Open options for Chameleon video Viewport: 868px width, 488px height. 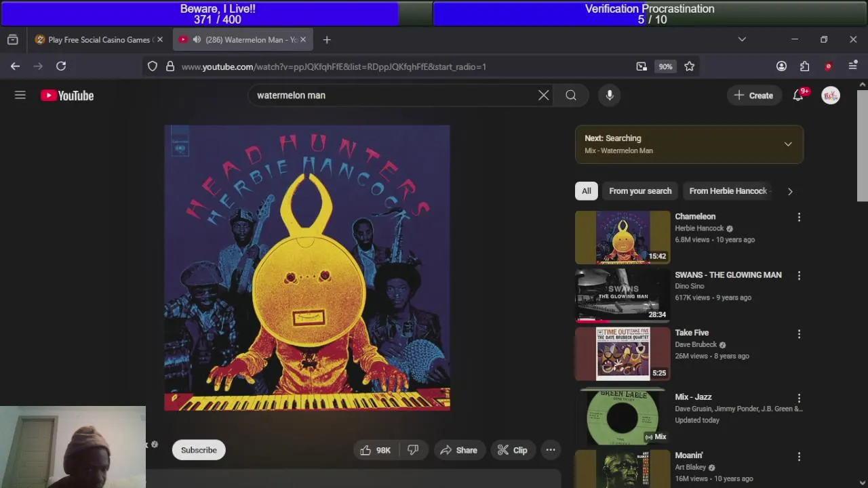[x=799, y=217]
